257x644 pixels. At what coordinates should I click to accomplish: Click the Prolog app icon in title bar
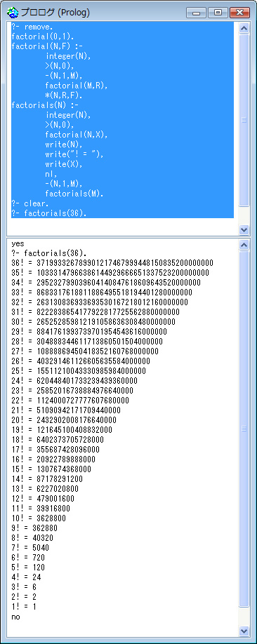pos(13,13)
